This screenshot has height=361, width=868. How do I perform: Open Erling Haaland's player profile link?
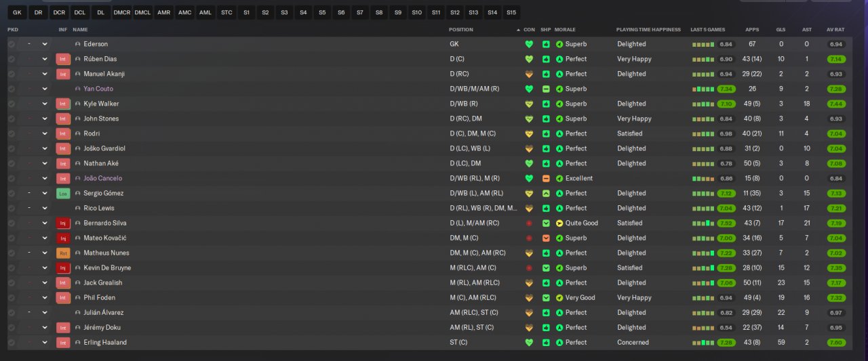[x=105, y=342]
